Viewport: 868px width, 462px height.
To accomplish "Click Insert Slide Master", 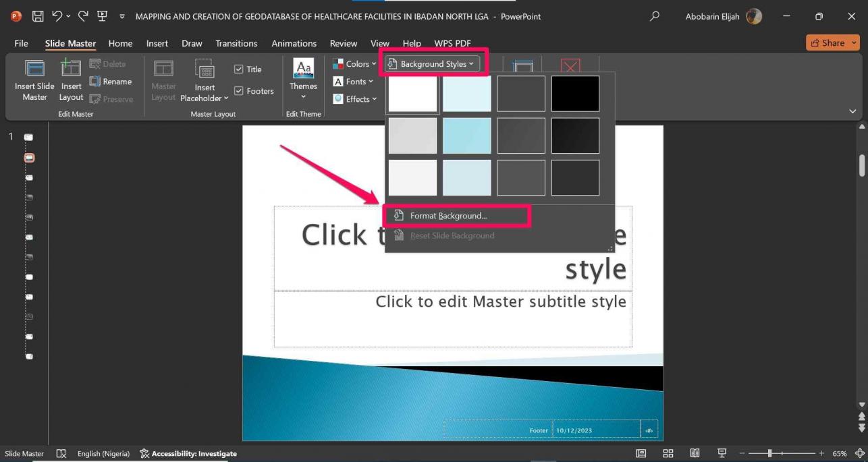I will coord(34,80).
